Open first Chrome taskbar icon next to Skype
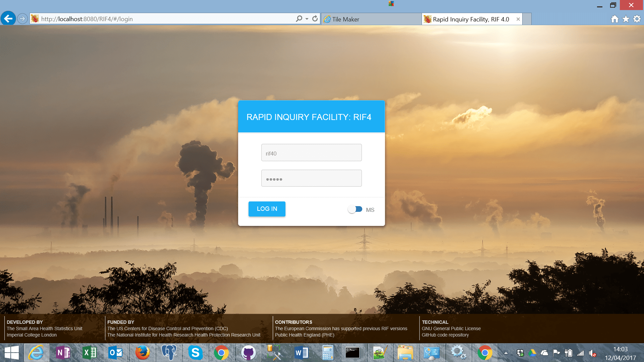 (x=221, y=353)
